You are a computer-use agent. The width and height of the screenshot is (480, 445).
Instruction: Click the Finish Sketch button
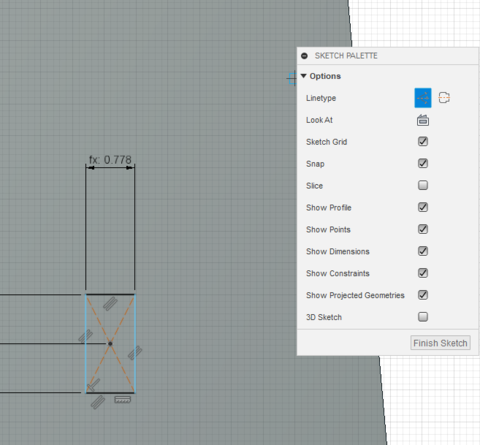pyautogui.click(x=440, y=343)
